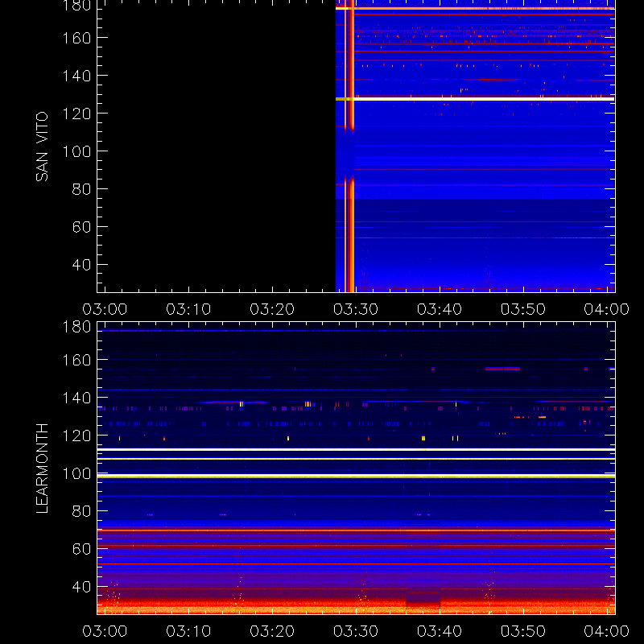644x644 pixels.
Task: Click 03:00 time label under Learmonth plot
Action: (105, 631)
